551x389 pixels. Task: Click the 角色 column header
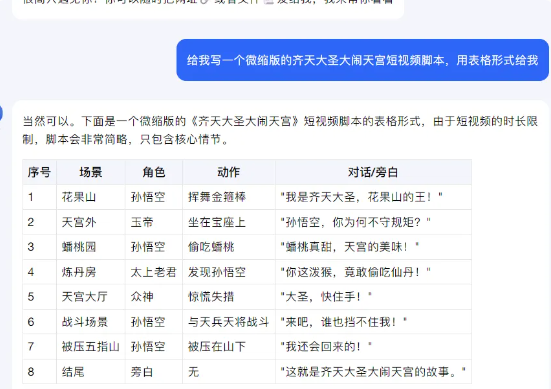click(154, 172)
